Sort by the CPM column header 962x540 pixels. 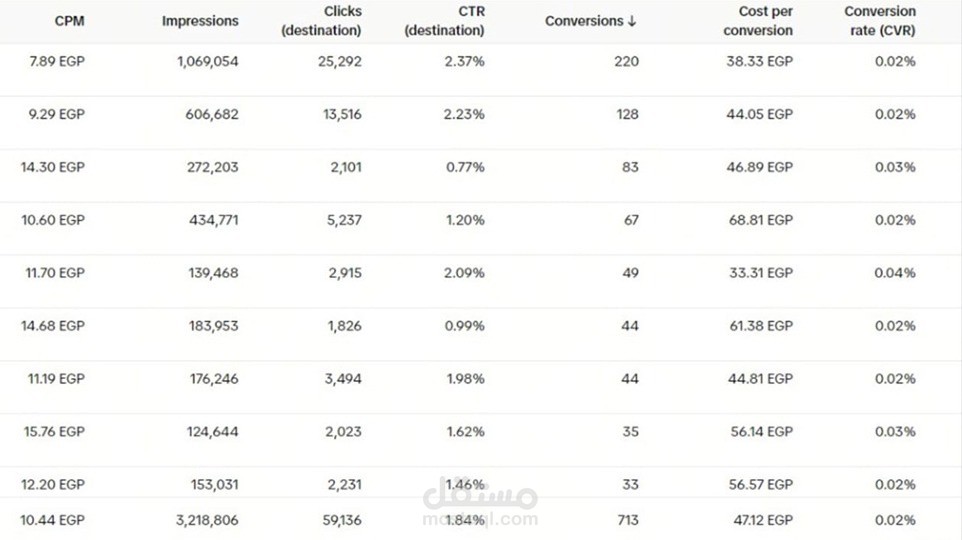click(x=68, y=21)
